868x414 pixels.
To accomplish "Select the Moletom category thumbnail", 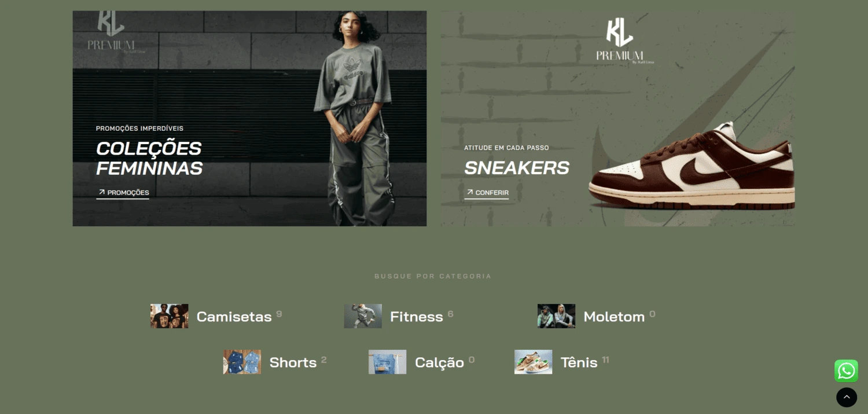I will 556,316.
